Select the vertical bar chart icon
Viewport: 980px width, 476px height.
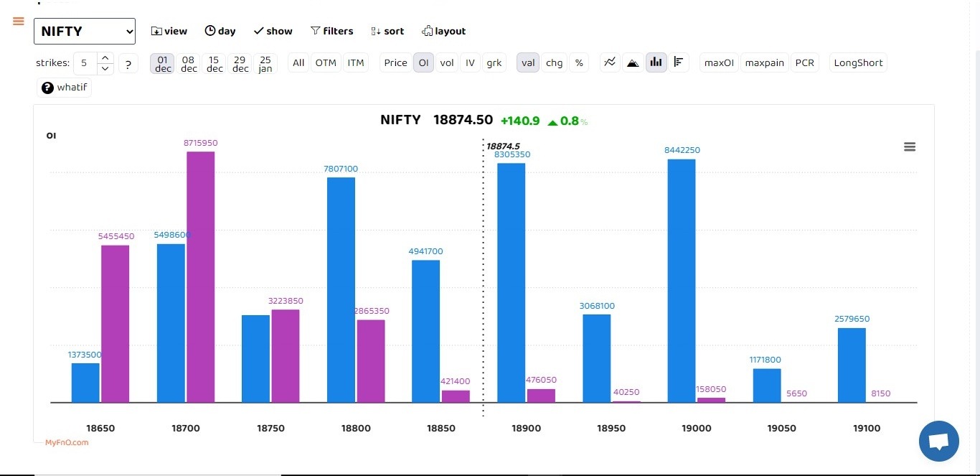click(656, 62)
